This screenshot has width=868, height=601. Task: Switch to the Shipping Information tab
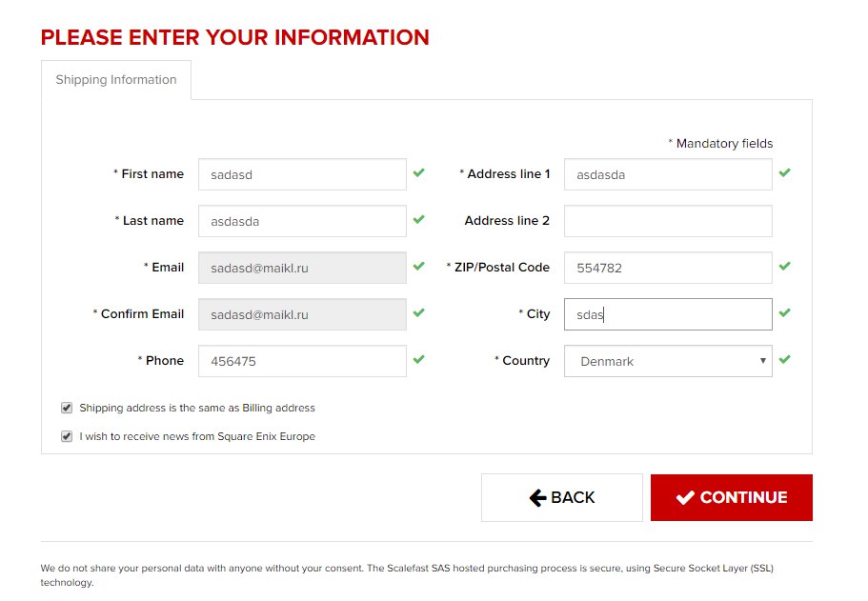click(x=116, y=80)
